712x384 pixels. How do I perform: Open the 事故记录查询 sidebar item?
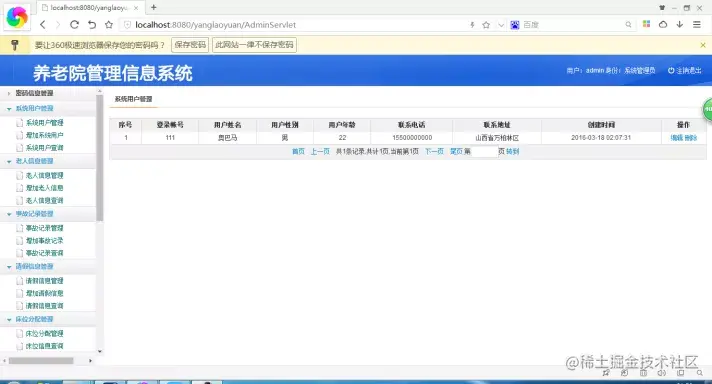pyautogui.click(x=44, y=253)
